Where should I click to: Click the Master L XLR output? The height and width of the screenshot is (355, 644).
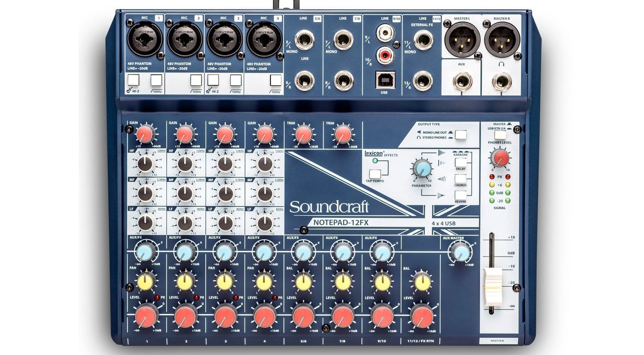[462, 39]
